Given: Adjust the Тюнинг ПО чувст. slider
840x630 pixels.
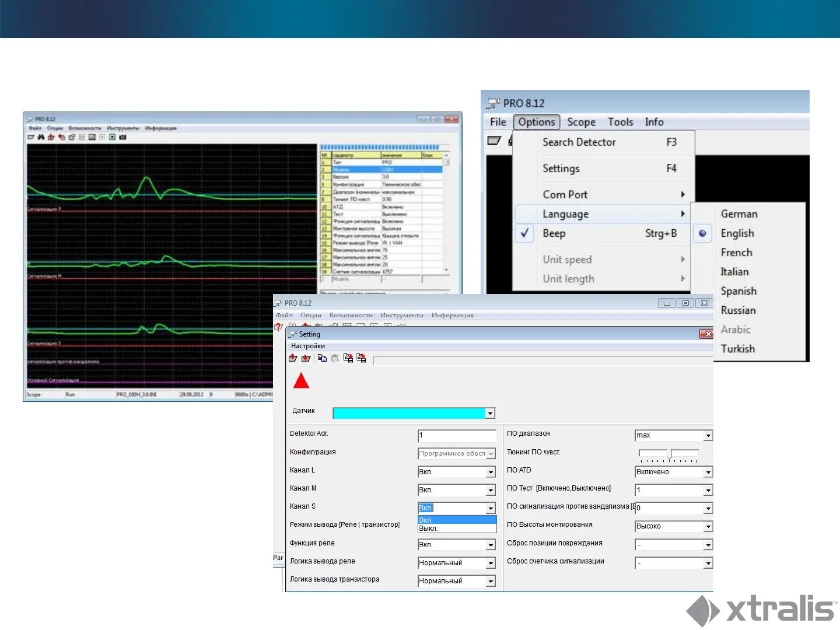Looking at the screenshot, I should (670, 453).
